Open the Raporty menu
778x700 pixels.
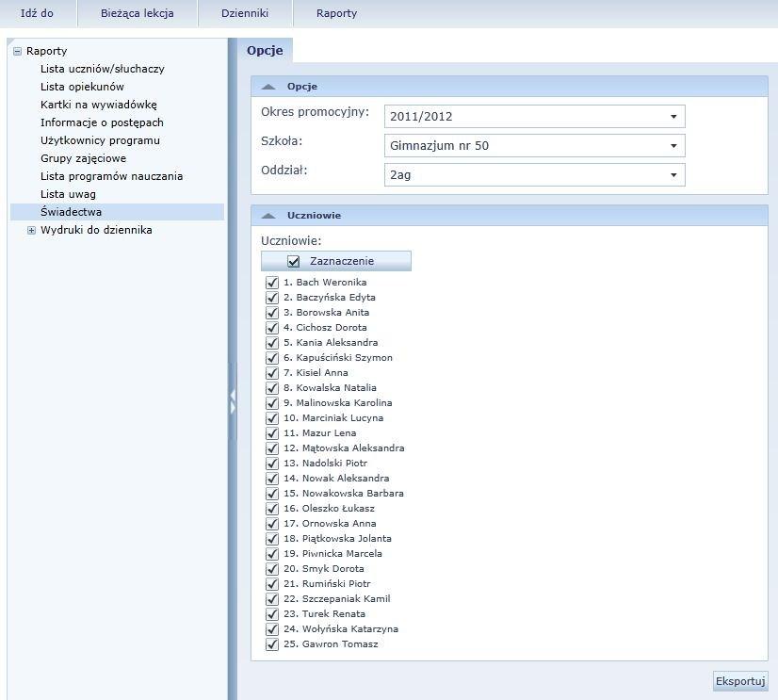point(337,13)
